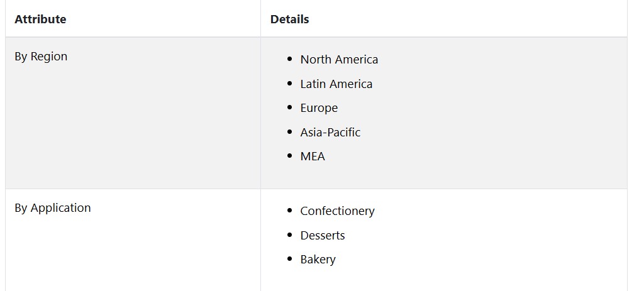Screen dimensions: 644x291
Task: Click the bullet beside Latin America
Action: [x=290, y=84]
